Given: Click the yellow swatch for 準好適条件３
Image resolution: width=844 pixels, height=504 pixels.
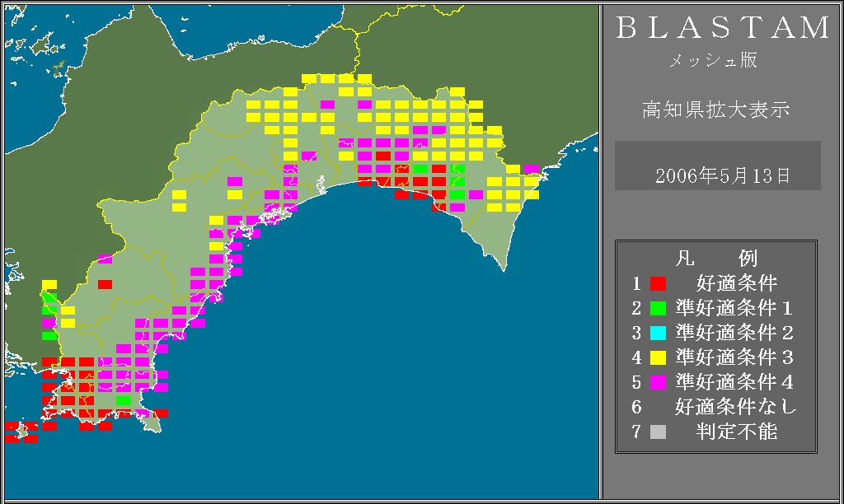Looking at the screenshot, I should [658, 357].
